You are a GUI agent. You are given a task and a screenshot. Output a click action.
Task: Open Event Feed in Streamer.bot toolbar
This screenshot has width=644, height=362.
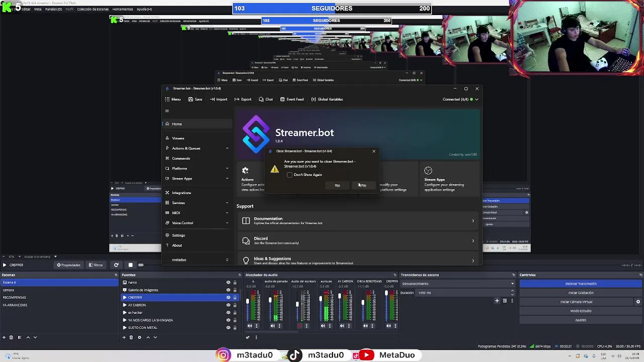292,99
